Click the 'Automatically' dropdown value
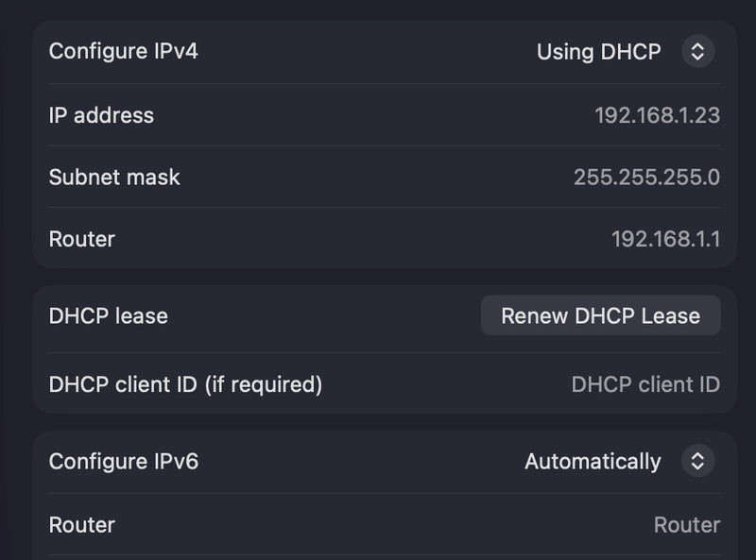Image resolution: width=756 pixels, height=560 pixels. click(593, 462)
